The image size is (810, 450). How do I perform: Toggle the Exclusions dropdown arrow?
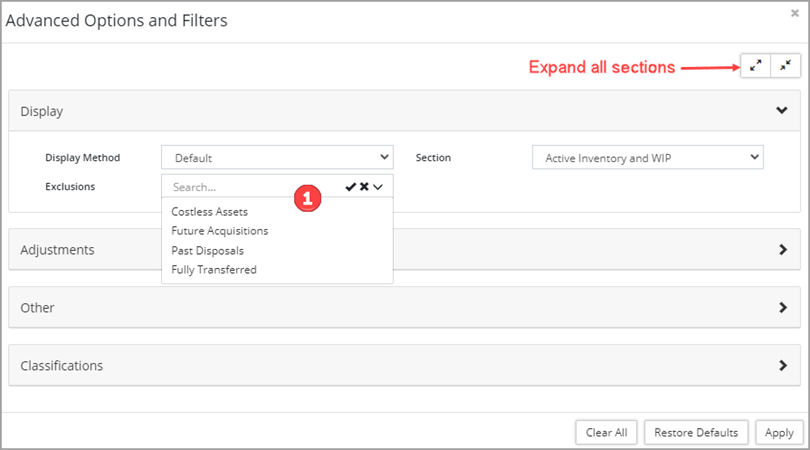coord(379,187)
